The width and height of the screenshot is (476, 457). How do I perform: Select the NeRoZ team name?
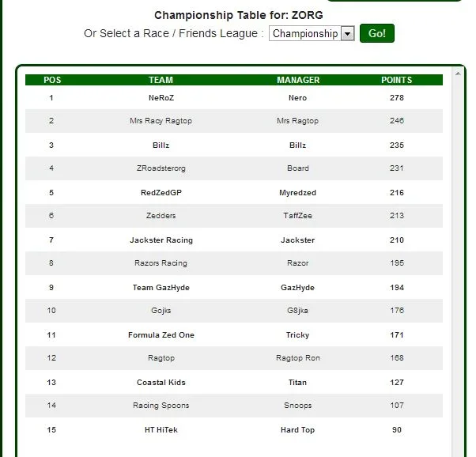161,98
